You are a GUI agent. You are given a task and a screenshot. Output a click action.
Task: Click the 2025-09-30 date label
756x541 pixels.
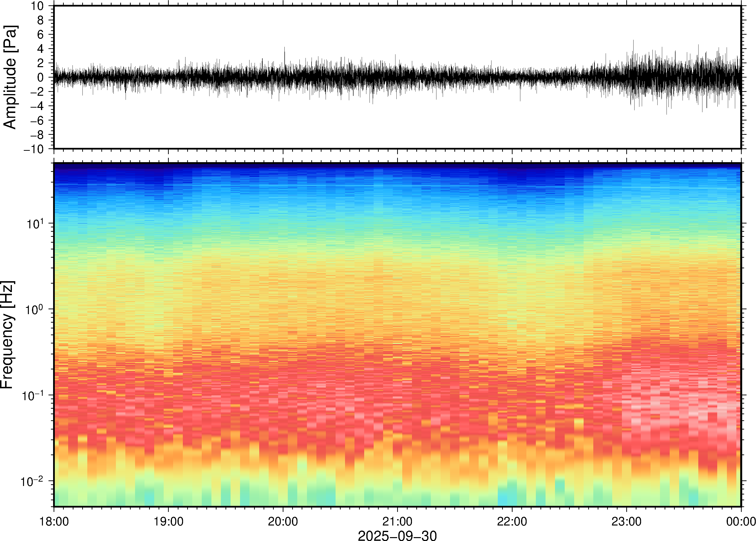point(397,535)
